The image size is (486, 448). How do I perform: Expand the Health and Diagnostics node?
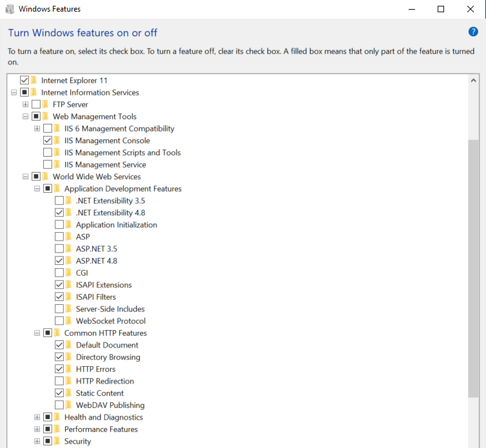(37, 417)
